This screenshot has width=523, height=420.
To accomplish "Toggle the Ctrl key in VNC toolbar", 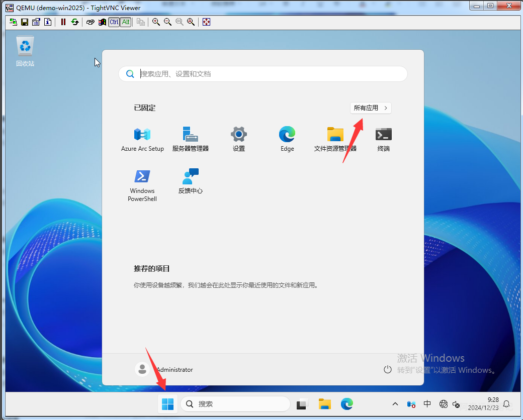I will pos(114,22).
